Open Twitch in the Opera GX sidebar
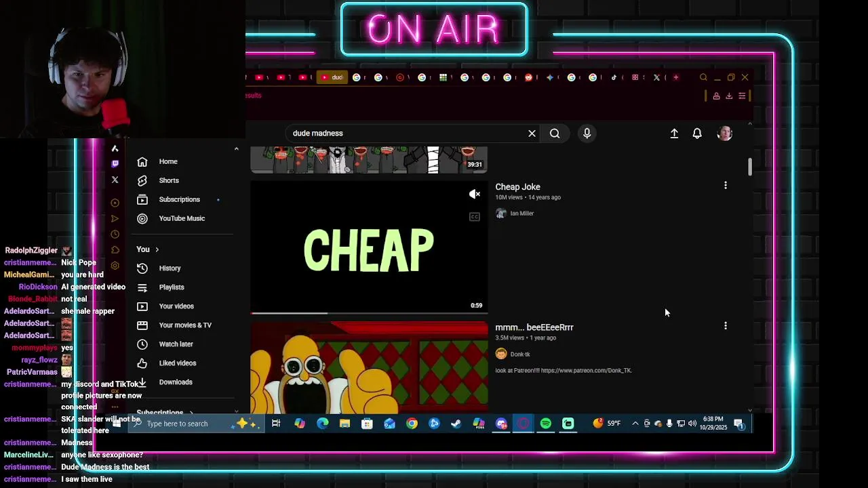This screenshot has width=868, height=488. click(x=115, y=163)
